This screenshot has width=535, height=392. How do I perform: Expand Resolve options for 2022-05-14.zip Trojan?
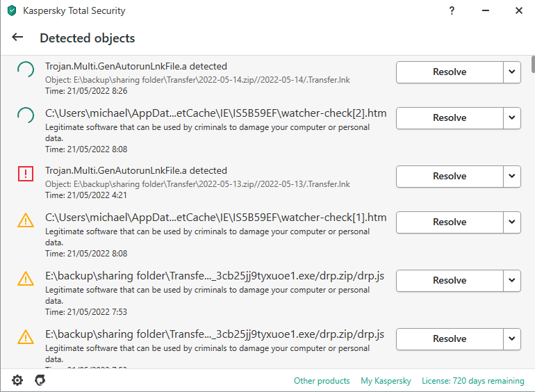pyautogui.click(x=512, y=72)
